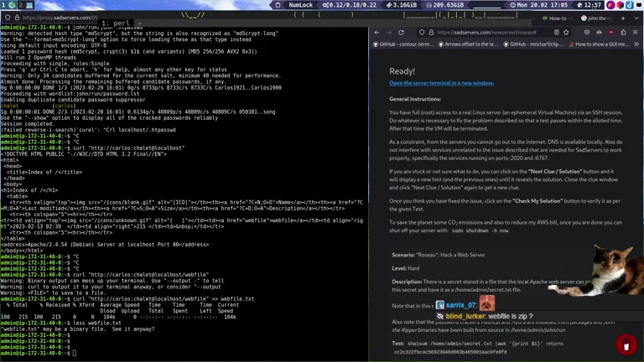The width and height of the screenshot is (644, 362).
Task: Click the bold 'Next Clue / Solution' text
Action: point(555,172)
